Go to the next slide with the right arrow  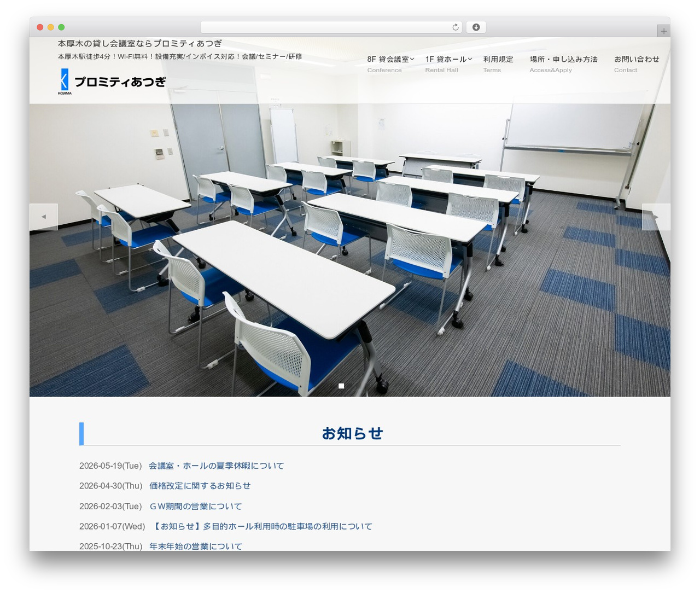656,217
